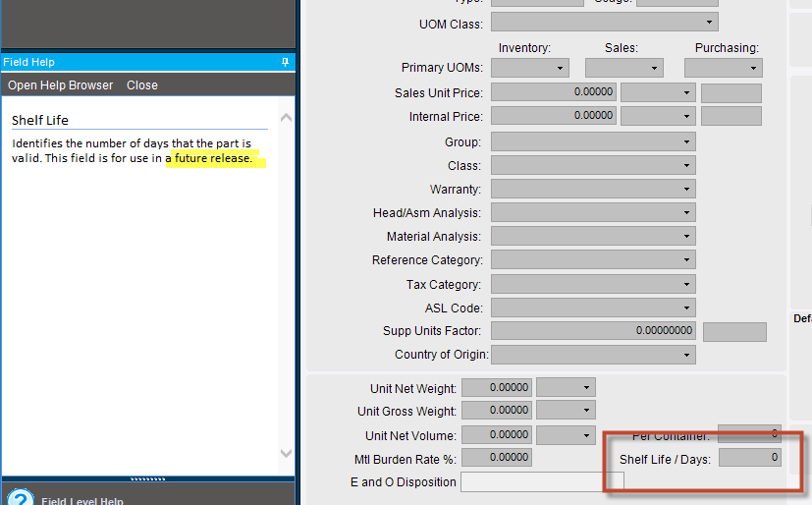Viewport: 812px width, 505px height.
Task: Click the Unit Net Volume value field
Action: click(497, 435)
